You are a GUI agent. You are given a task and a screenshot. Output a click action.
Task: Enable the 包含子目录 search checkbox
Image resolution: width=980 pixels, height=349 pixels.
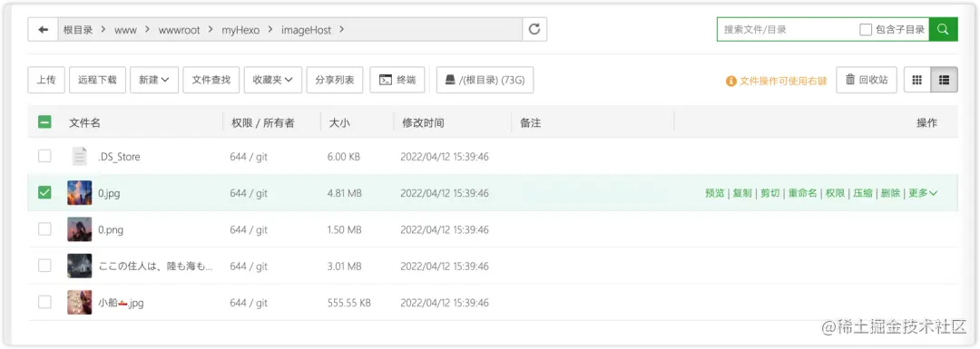[x=866, y=29]
